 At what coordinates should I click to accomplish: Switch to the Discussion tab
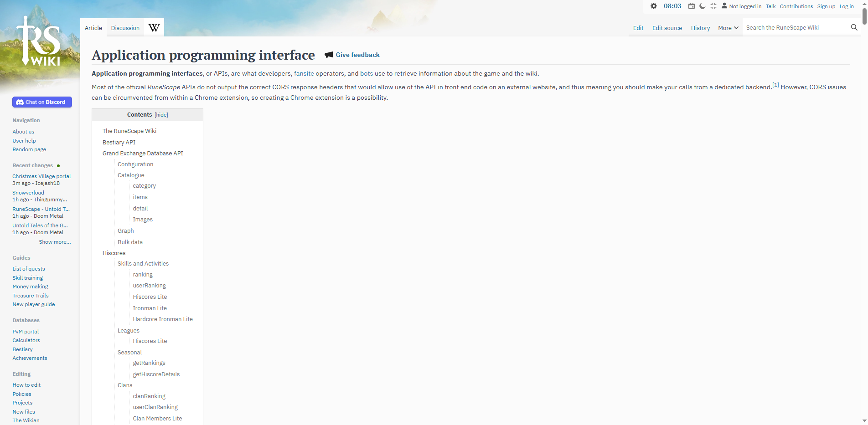pyautogui.click(x=125, y=27)
